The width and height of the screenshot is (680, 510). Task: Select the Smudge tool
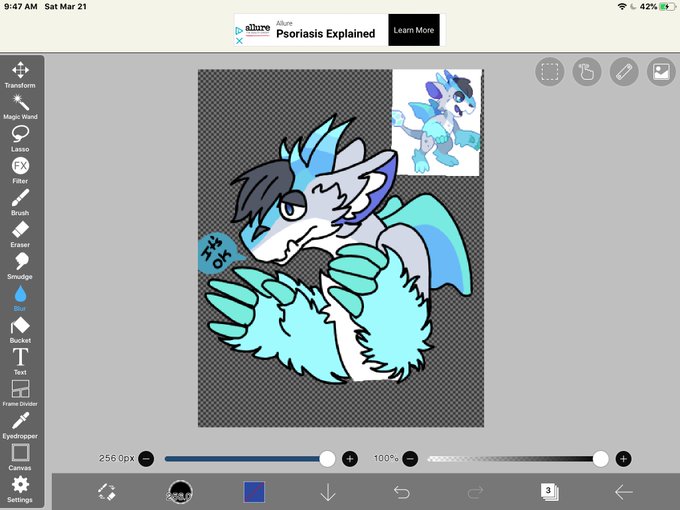20,266
